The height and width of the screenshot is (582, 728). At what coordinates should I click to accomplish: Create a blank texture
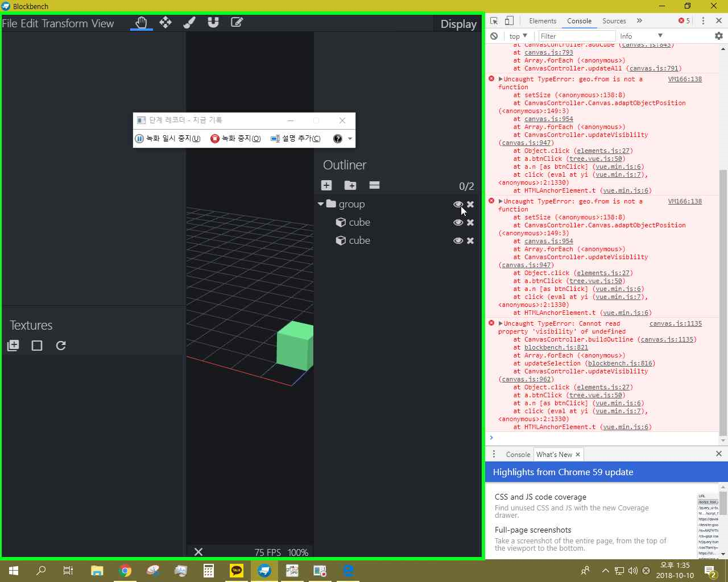[x=36, y=345]
